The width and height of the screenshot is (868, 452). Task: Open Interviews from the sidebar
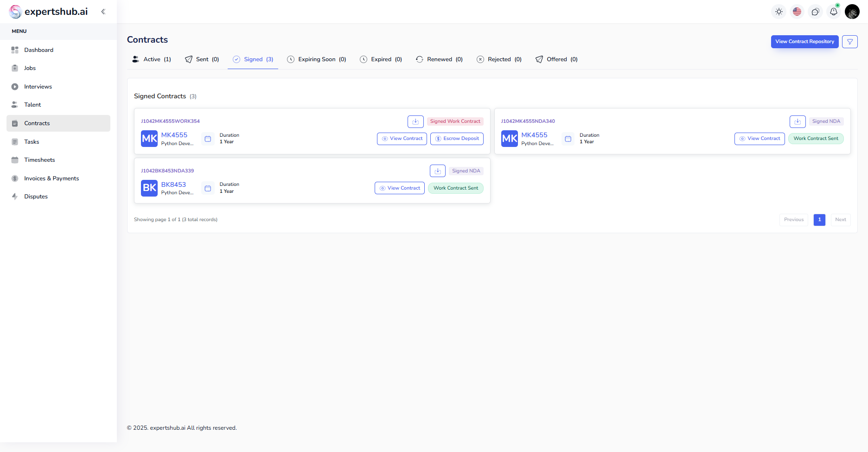(58, 87)
